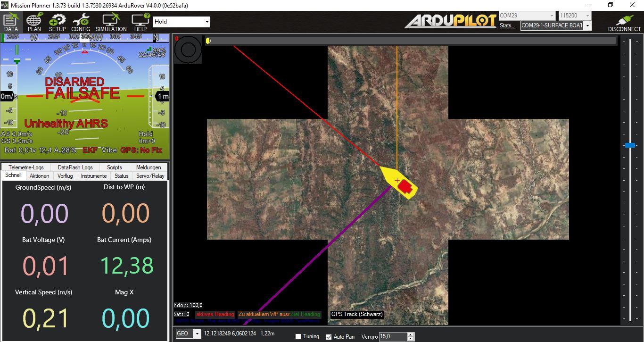Click the "Zu aktuellem WP ausr" legend label
This screenshot has height=342, width=644.
[264, 314]
